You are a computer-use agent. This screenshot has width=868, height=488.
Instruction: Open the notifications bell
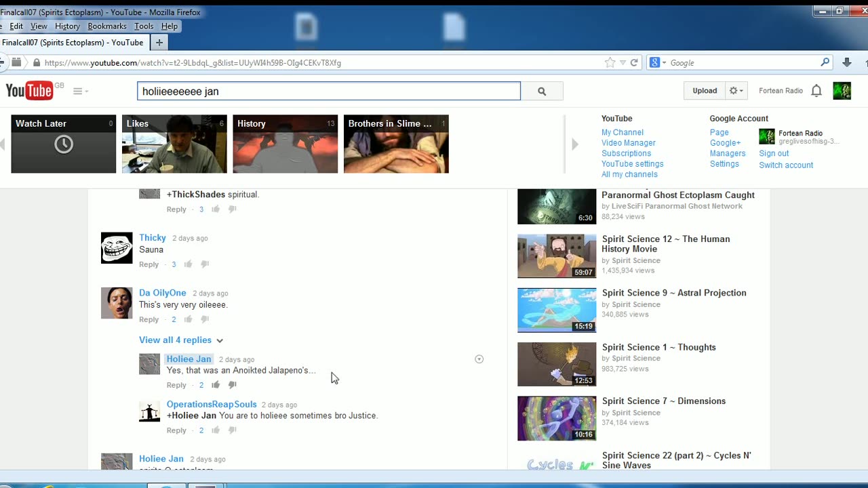tap(816, 91)
